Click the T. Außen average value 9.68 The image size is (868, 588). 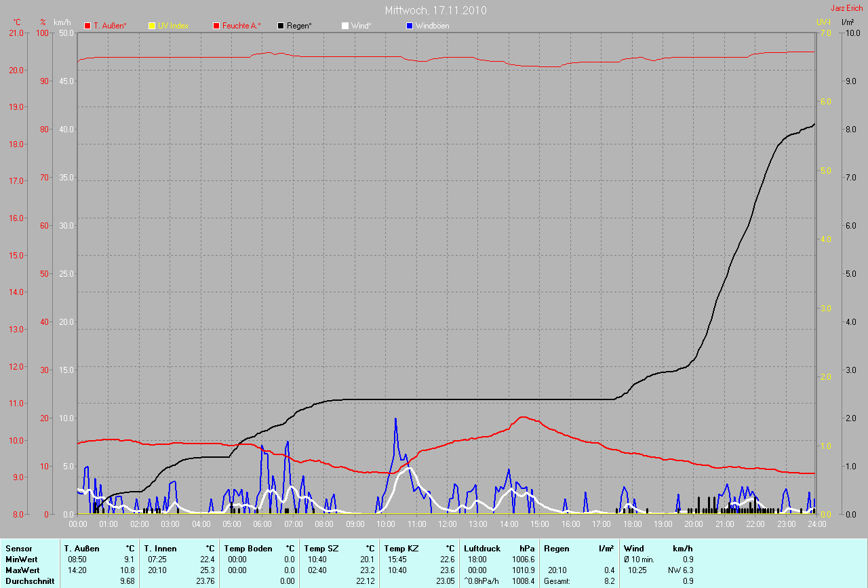pyautogui.click(x=129, y=581)
